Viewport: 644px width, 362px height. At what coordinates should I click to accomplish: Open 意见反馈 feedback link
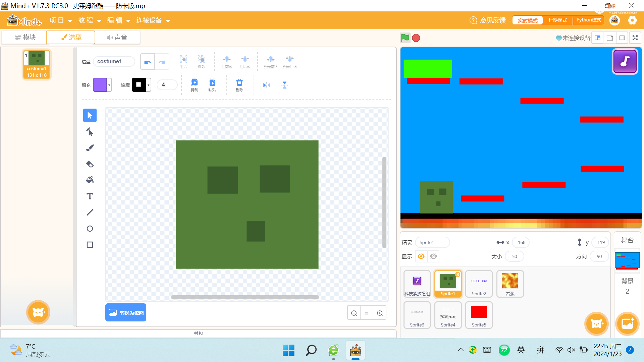point(488,20)
